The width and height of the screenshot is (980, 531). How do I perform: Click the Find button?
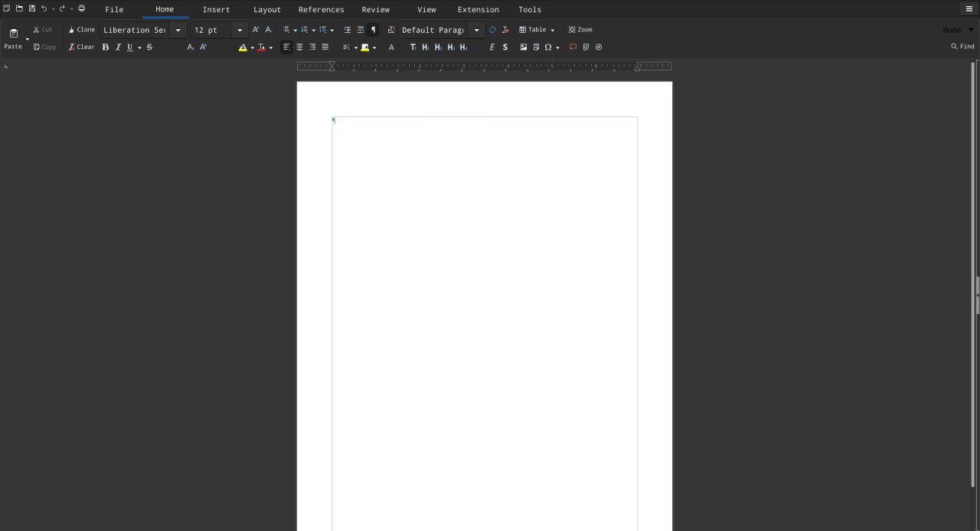962,47
